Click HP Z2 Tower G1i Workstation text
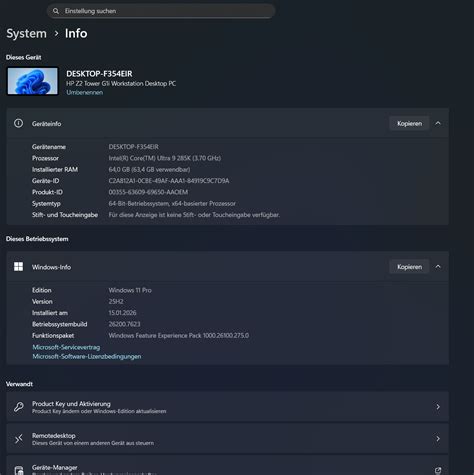This screenshot has height=475, width=474. (121, 83)
